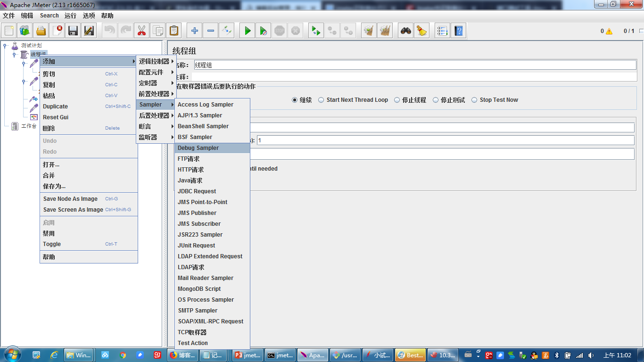Open the 编辑 menu
This screenshot has height=362, width=644.
(27, 16)
